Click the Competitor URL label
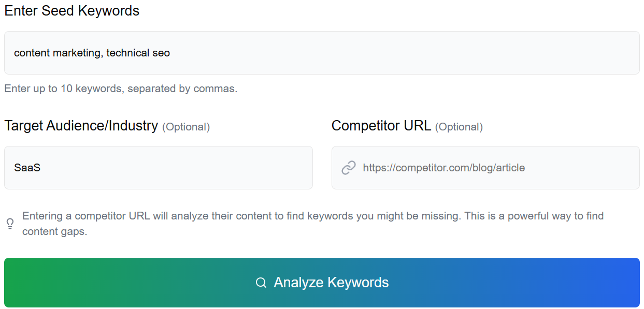Screen dimensions: 644x309 pyautogui.click(x=381, y=126)
